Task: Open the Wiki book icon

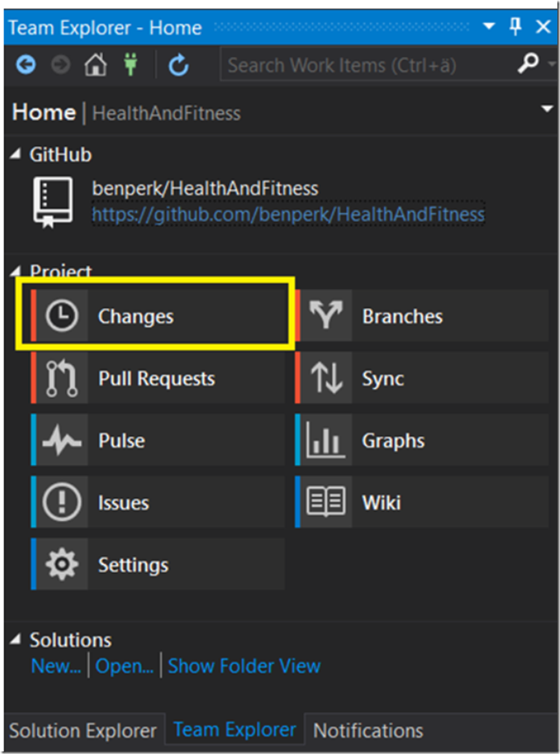Action: tap(326, 503)
